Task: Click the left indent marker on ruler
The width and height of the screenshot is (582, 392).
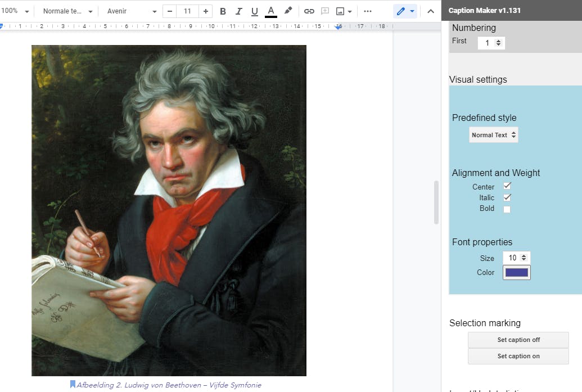Action: pyautogui.click(x=2, y=26)
